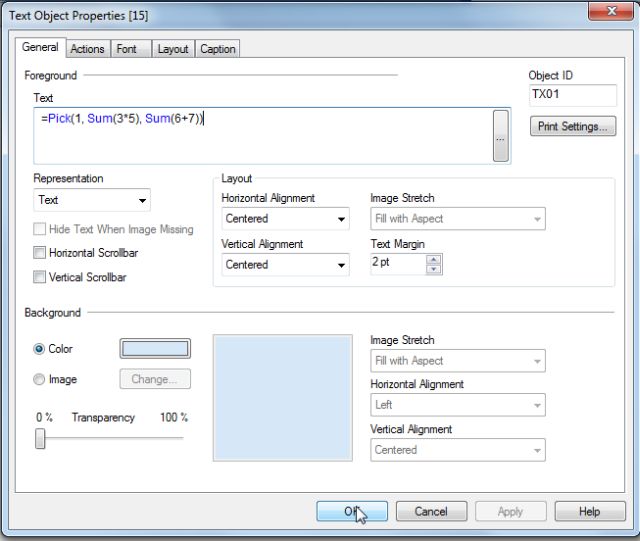Click the Help button

pyautogui.click(x=590, y=511)
